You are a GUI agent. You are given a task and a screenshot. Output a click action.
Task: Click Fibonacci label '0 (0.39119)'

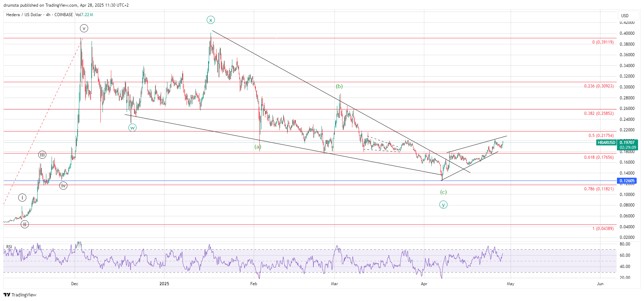point(603,42)
